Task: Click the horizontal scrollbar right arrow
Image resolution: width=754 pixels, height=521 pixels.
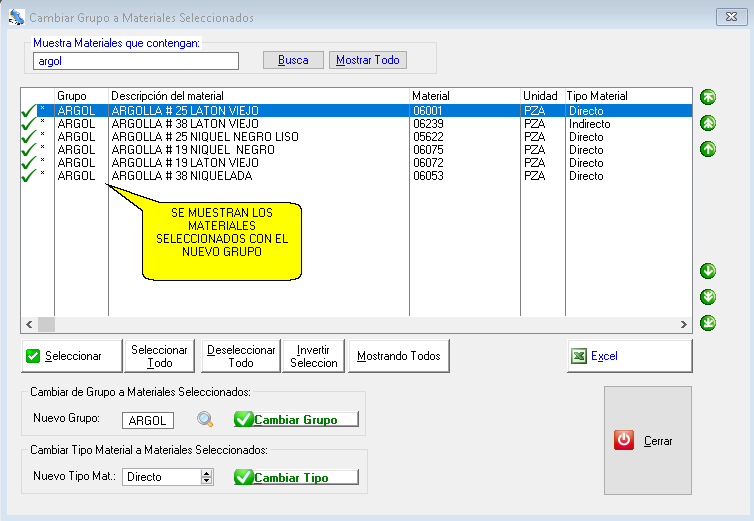Action: (x=683, y=325)
